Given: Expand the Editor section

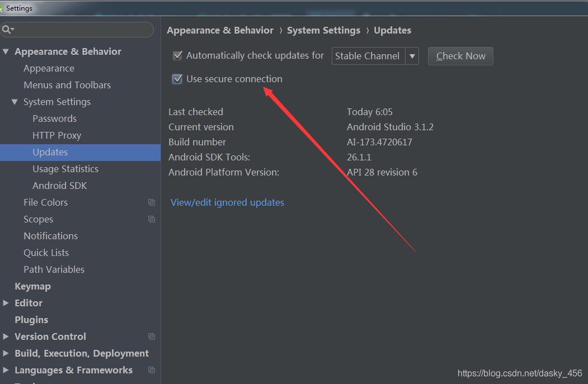Looking at the screenshot, I should pos(6,303).
